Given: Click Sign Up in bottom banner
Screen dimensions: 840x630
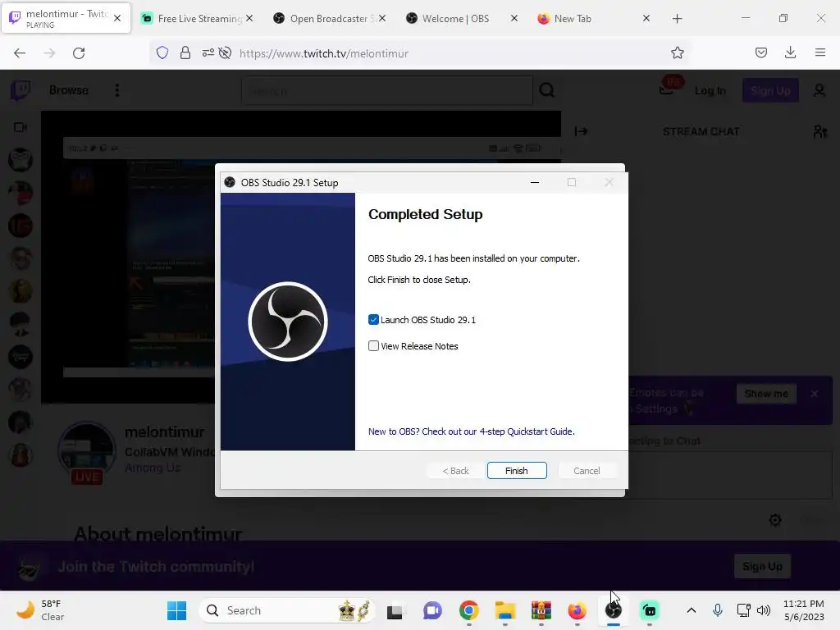Looking at the screenshot, I should [x=762, y=566].
